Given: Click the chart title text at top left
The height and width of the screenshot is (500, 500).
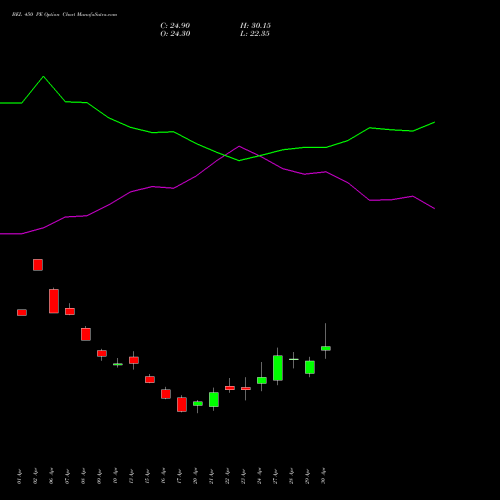Looking at the screenshot, I should [x=64, y=15].
